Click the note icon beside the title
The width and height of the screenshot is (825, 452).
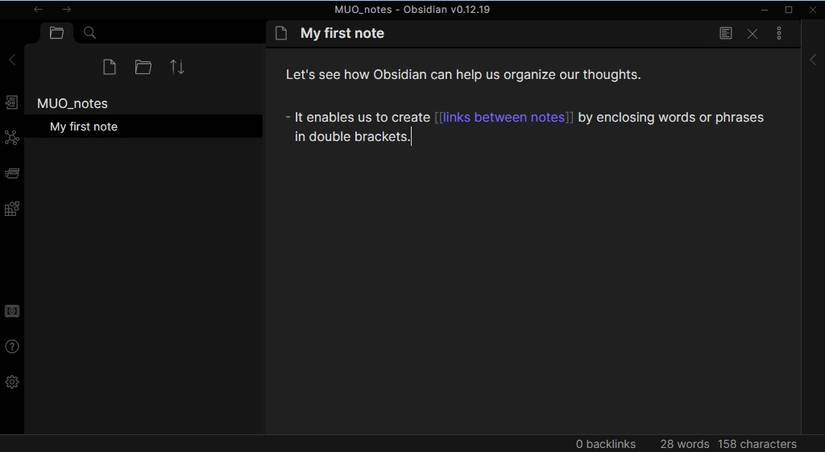[x=281, y=33]
